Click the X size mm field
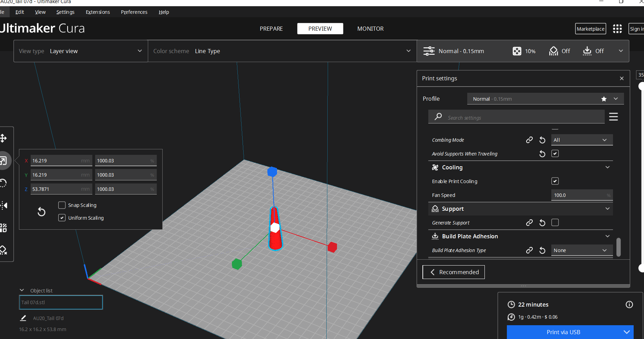Screen dimensions: 644x339 [61, 161]
